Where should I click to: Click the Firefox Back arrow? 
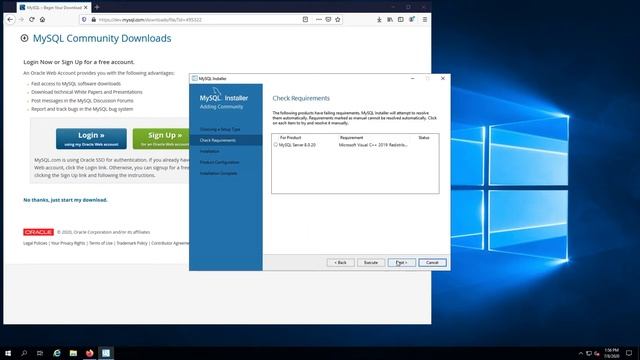pos(11,19)
